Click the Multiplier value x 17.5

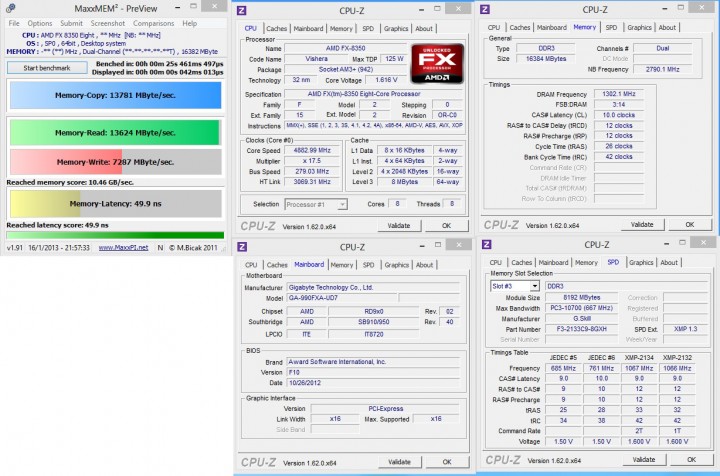(x=312, y=161)
